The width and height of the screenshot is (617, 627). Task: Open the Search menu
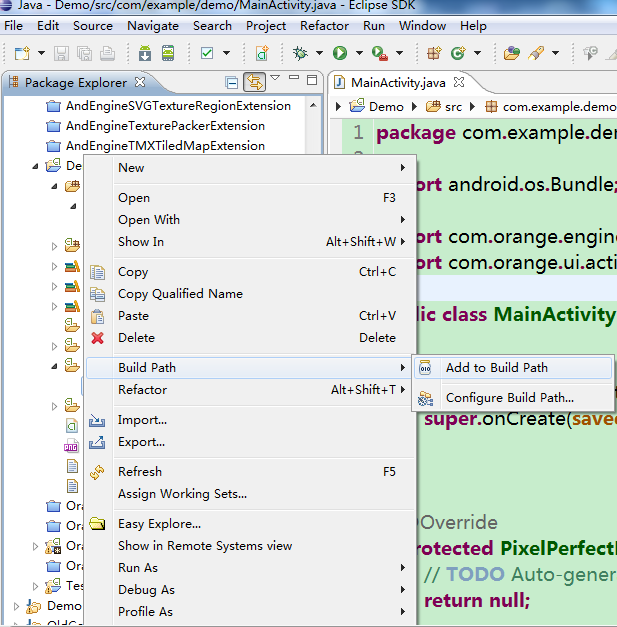pos(212,26)
